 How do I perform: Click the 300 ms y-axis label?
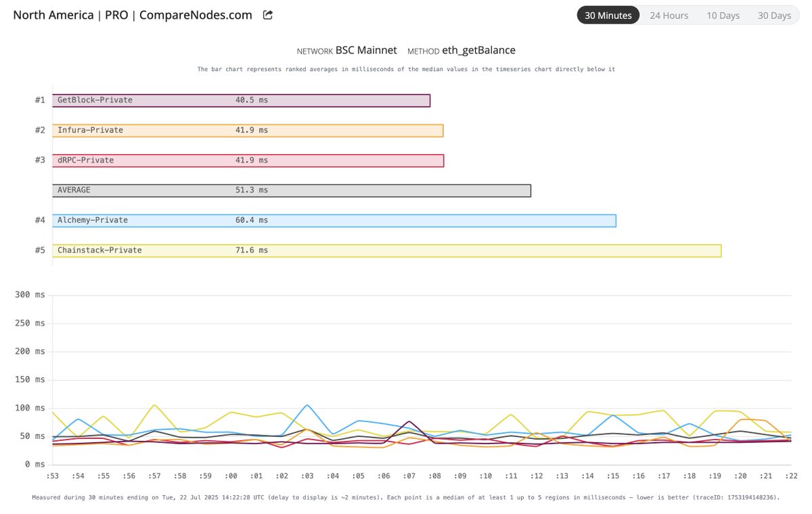click(x=30, y=295)
